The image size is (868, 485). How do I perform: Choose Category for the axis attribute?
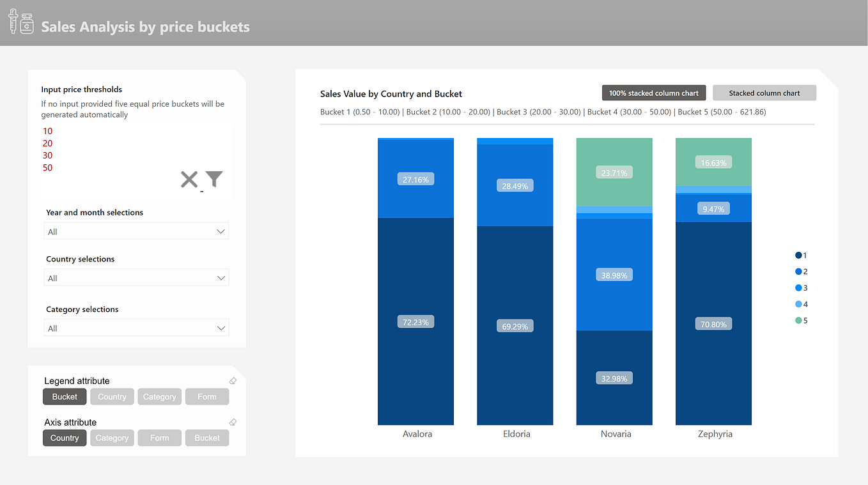[112, 438]
